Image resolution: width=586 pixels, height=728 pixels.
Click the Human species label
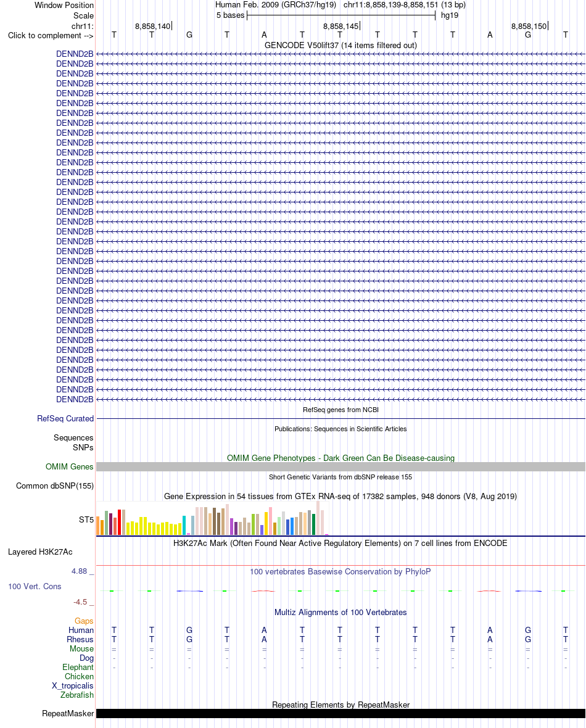[81, 631]
